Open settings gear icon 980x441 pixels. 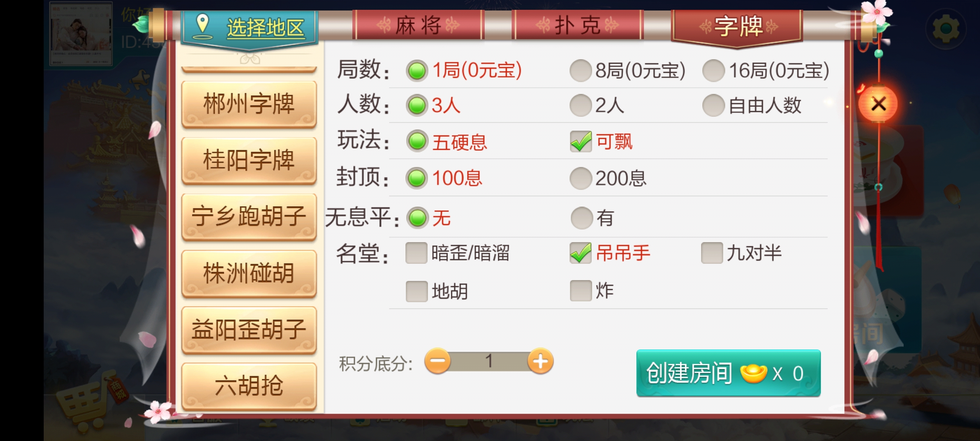(946, 29)
